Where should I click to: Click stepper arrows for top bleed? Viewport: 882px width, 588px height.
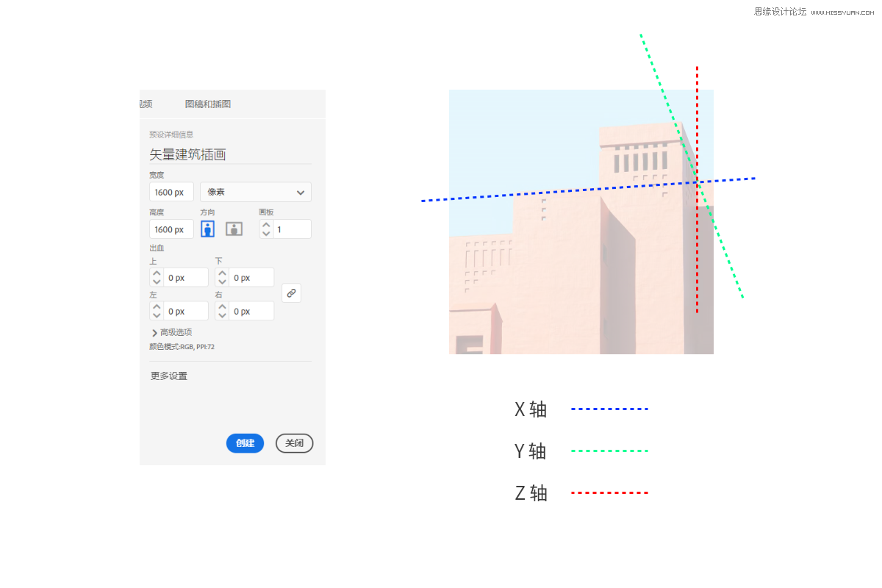[x=157, y=278]
